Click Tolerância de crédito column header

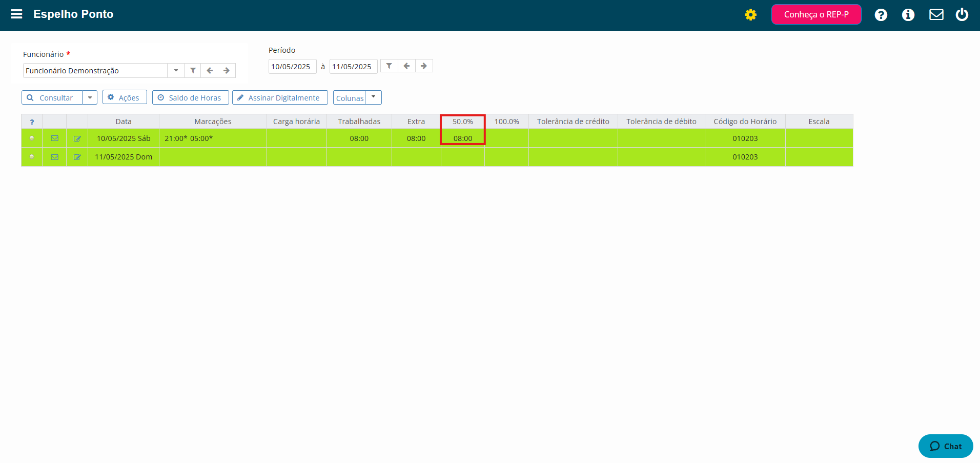coord(573,122)
